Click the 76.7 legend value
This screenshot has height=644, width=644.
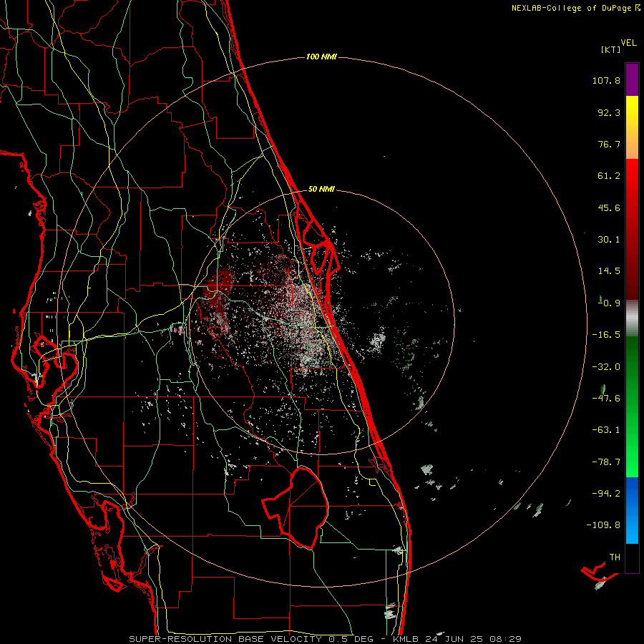pyautogui.click(x=609, y=144)
